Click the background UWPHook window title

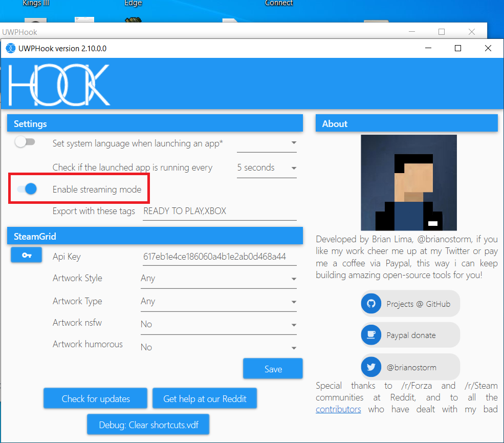[x=19, y=32]
